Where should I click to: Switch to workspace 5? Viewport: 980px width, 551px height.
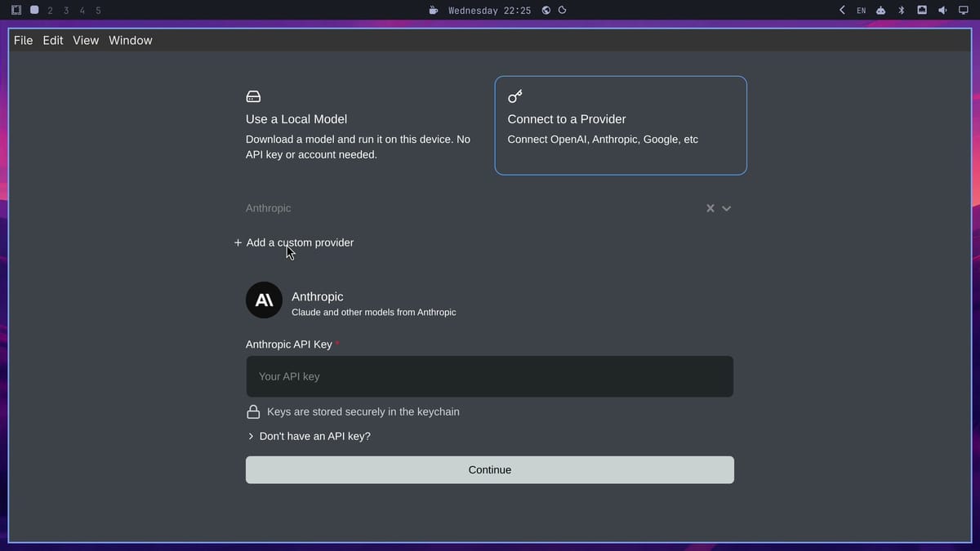pos(98,11)
